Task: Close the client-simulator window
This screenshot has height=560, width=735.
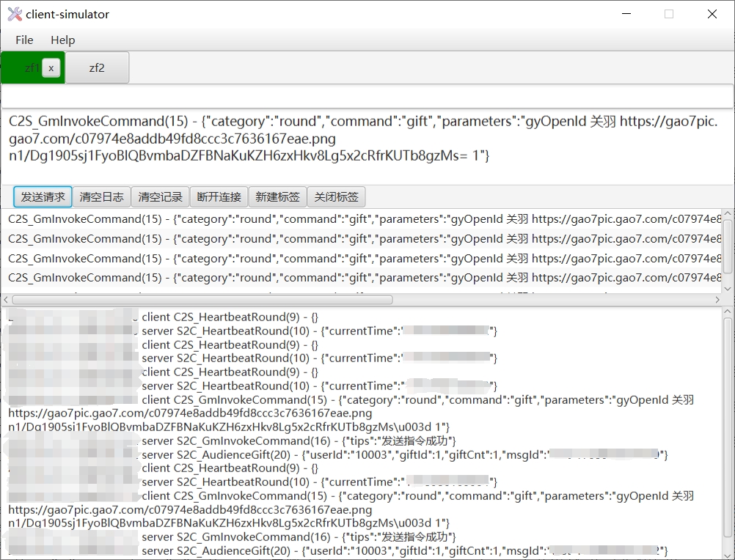Action: [x=712, y=14]
